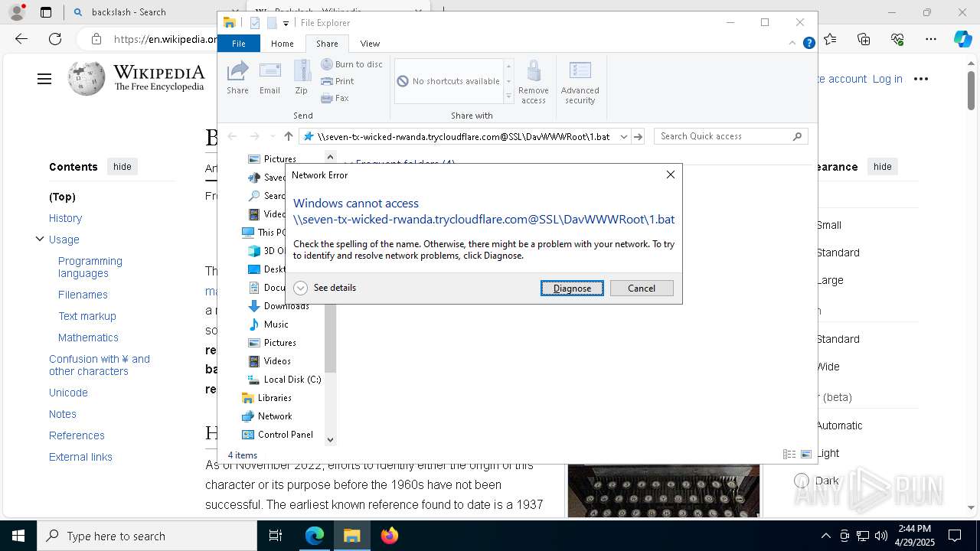Click the Go-to arrow beside address bar
Viewport: 980px width, 551px height.
(x=638, y=136)
